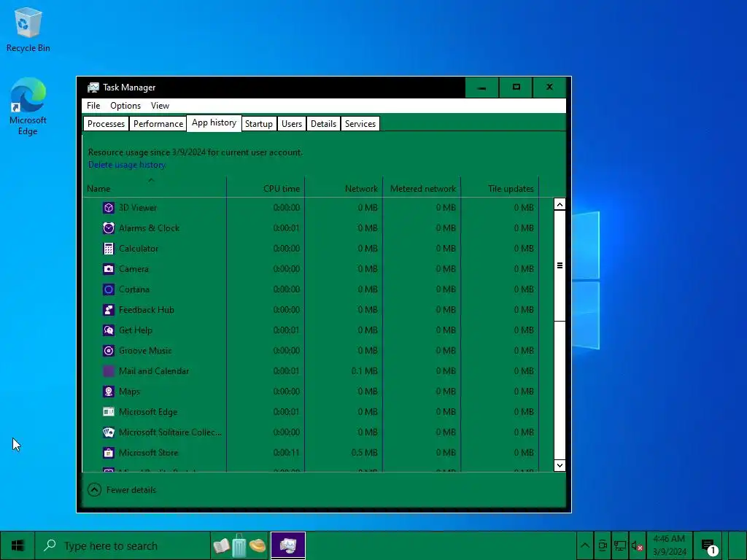Collapse view with Fewer details
Image resolution: width=747 pixels, height=560 pixels.
click(122, 489)
